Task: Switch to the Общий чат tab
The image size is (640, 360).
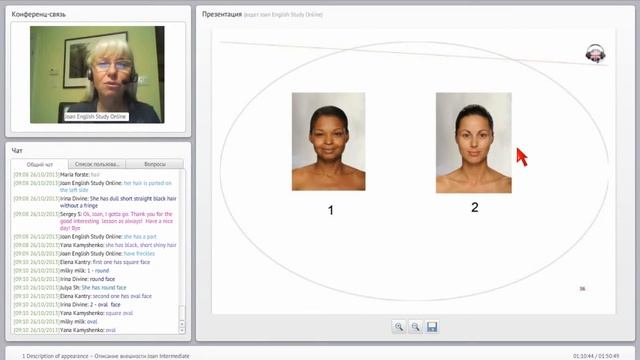Action: [x=40, y=164]
